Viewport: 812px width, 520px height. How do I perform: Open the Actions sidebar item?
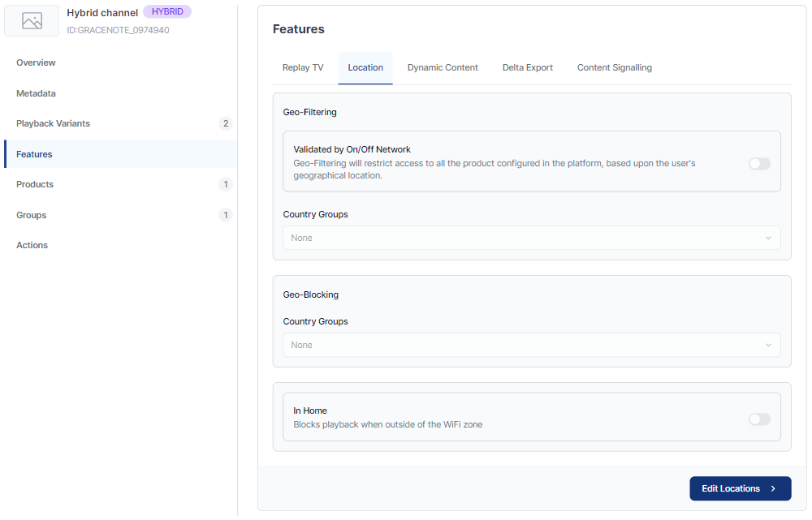point(32,246)
